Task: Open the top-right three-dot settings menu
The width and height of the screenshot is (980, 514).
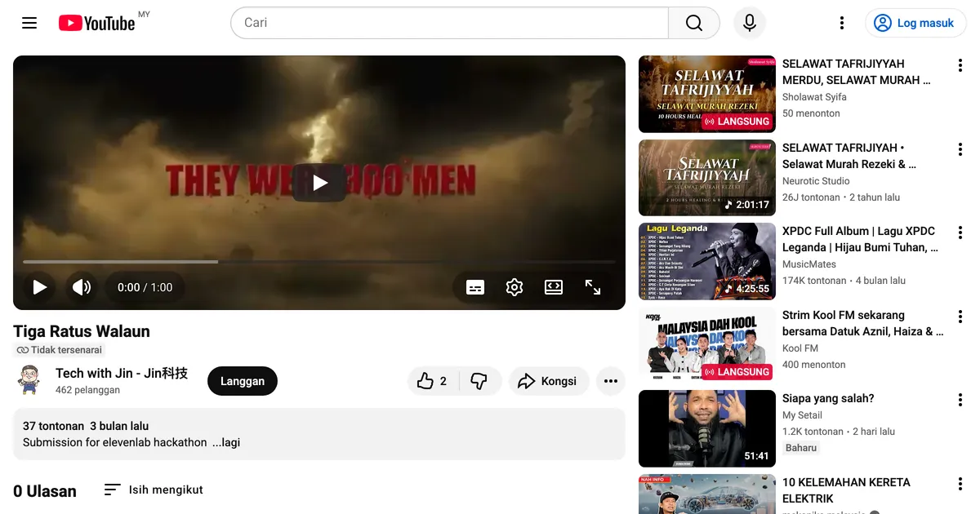Action: tap(842, 23)
